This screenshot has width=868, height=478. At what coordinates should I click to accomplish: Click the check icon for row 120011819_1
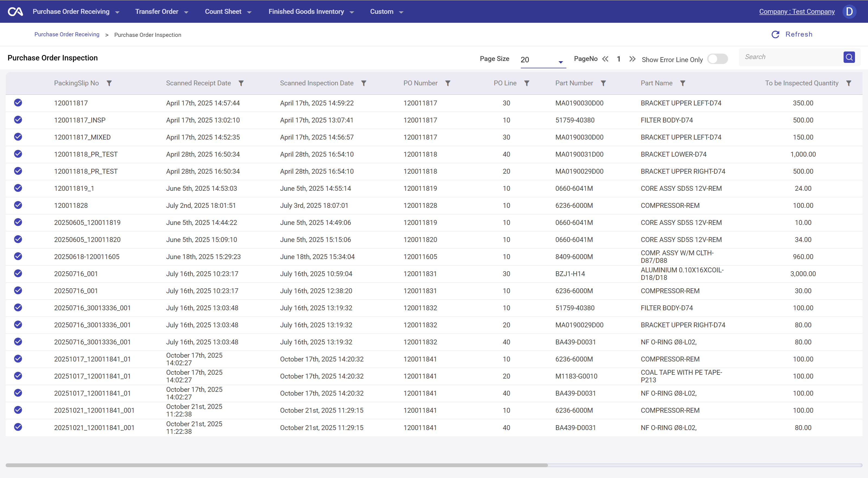coord(18,188)
